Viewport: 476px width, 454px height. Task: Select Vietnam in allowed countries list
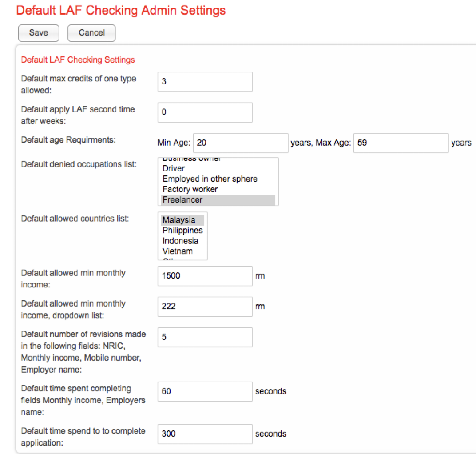point(177,251)
